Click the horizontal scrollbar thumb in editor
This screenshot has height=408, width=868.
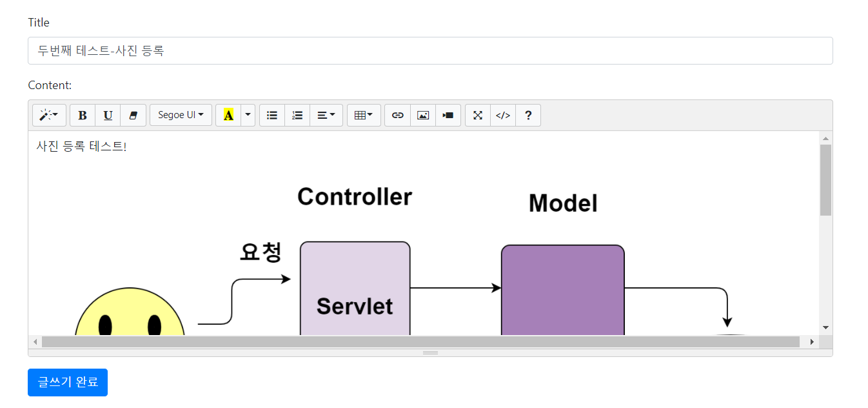tap(420, 342)
